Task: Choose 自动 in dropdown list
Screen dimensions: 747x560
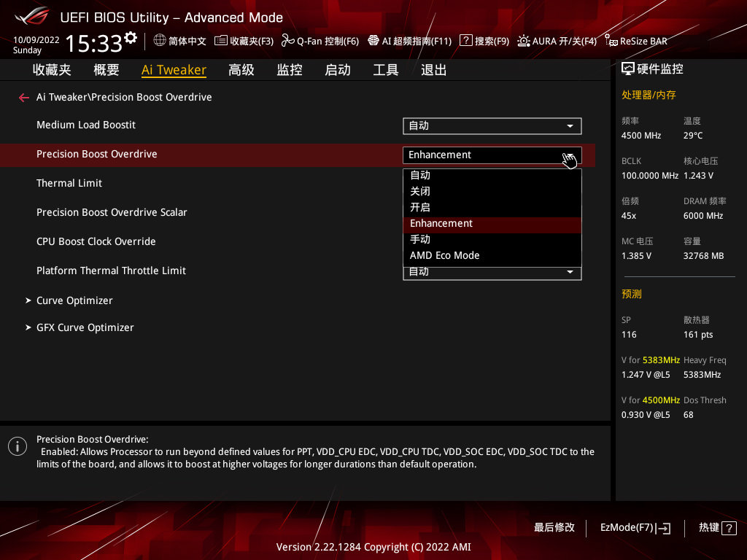Action: point(492,175)
